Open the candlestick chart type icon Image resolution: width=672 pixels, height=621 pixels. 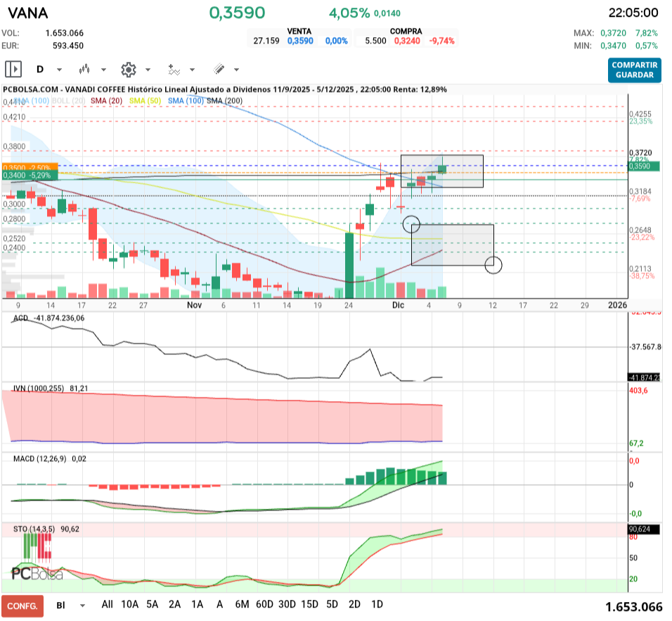click(x=86, y=70)
